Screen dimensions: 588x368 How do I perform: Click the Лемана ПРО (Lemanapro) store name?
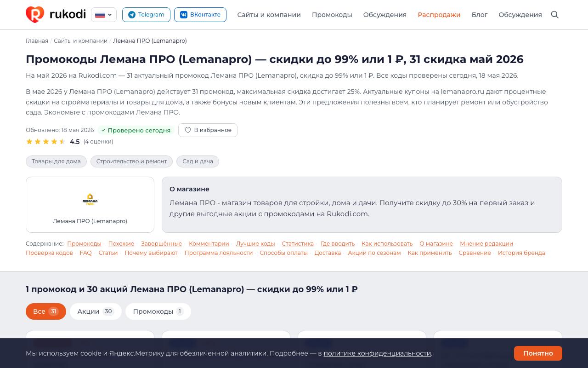point(90,221)
